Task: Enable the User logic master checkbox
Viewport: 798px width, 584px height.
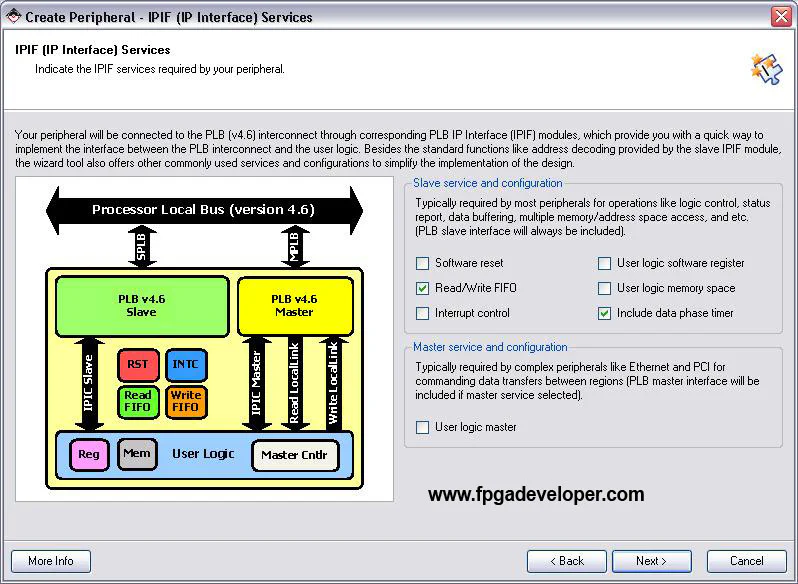Action: (423, 428)
